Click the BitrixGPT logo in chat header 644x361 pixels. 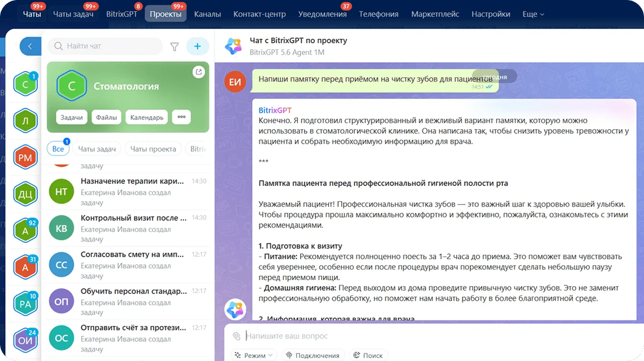pos(233,46)
